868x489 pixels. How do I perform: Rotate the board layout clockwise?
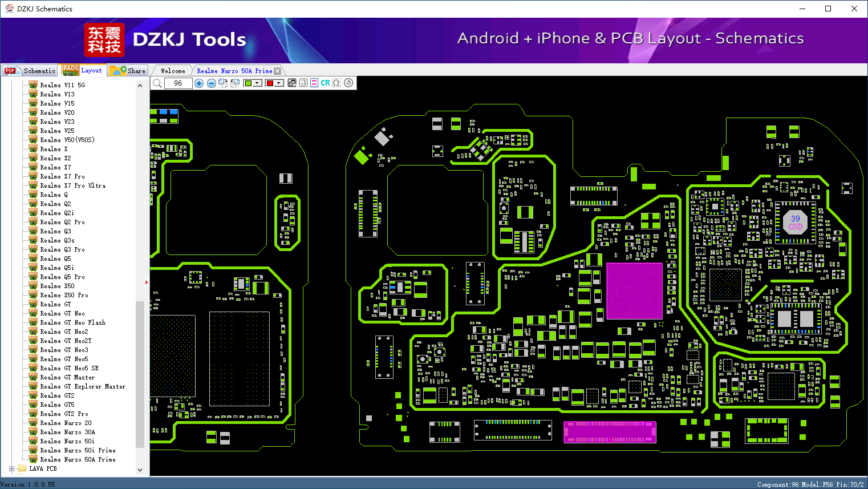click(x=223, y=83)
